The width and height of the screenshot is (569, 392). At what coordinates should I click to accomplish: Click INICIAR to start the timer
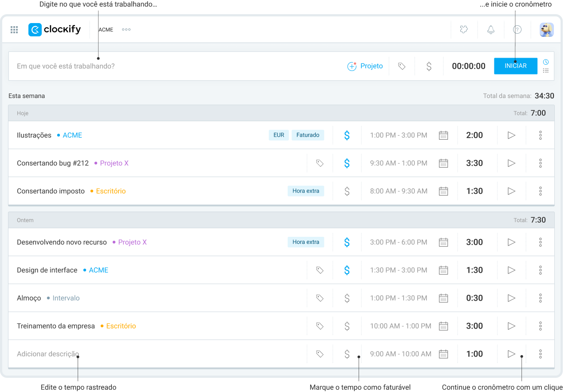click(515, 66)
